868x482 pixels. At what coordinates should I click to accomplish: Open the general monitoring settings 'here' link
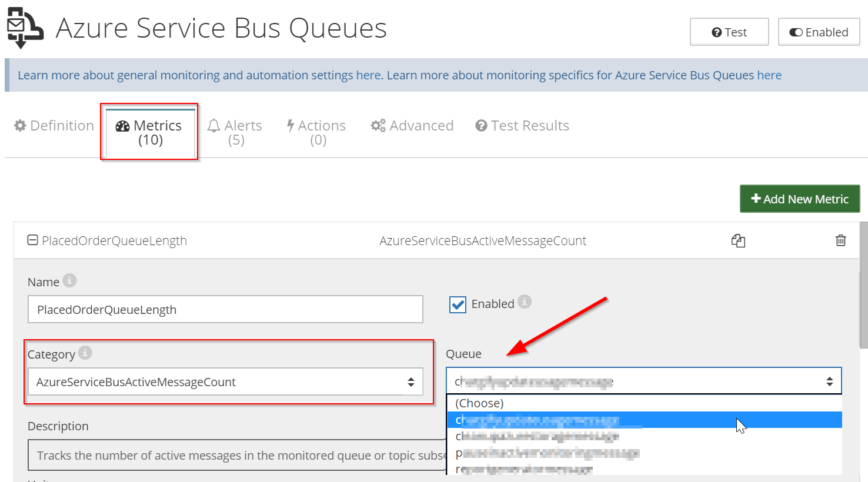pos(368,75)
